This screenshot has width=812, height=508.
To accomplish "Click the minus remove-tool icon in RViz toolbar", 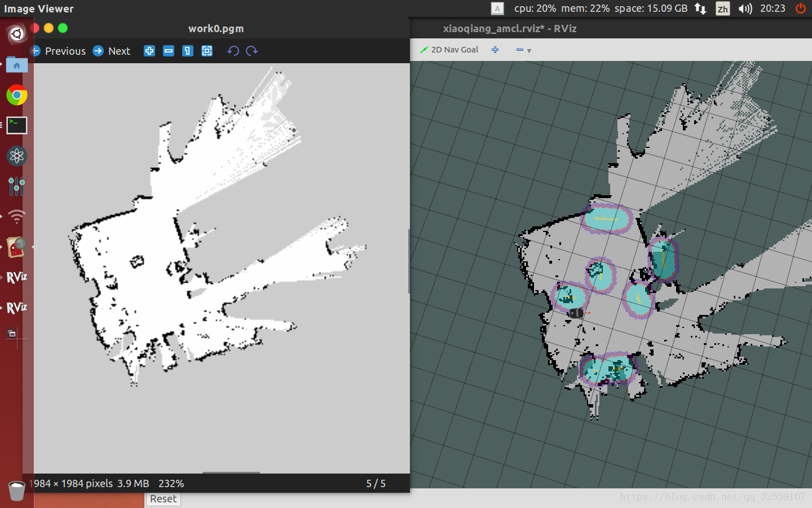I will [520, 50].
